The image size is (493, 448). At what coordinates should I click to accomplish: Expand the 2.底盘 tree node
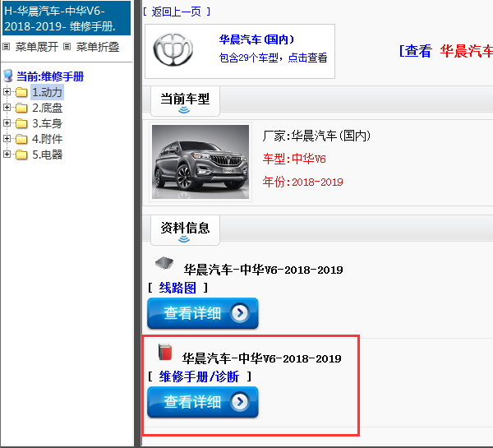[x=7, y=108]
